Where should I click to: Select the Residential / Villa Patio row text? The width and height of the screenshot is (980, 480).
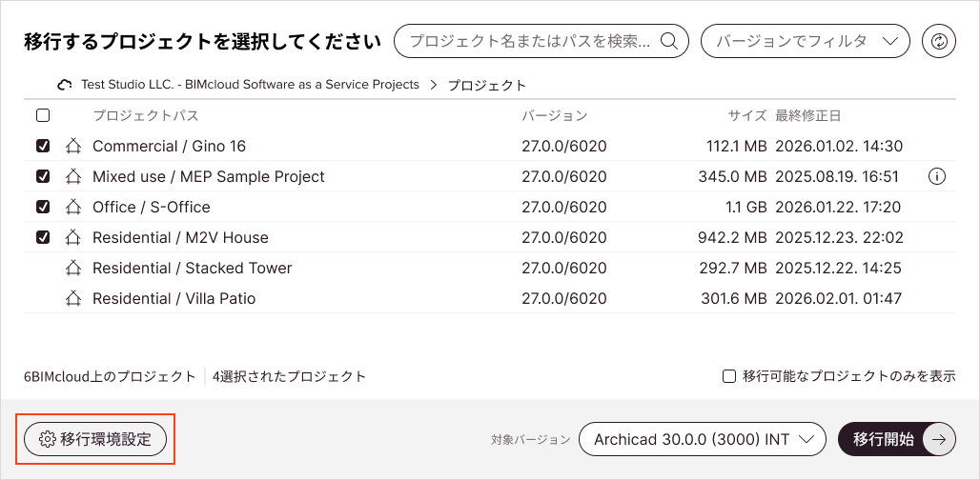click(174, 298)
